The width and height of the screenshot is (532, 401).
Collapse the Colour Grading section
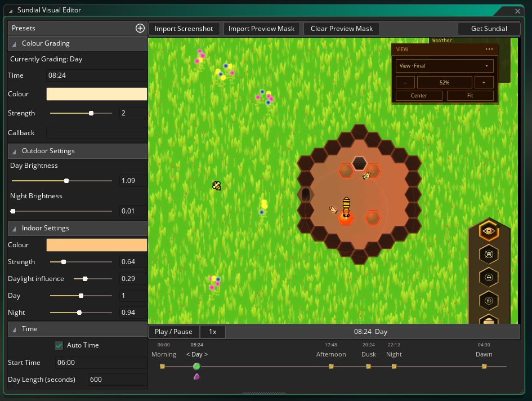[x=14, y=44]
